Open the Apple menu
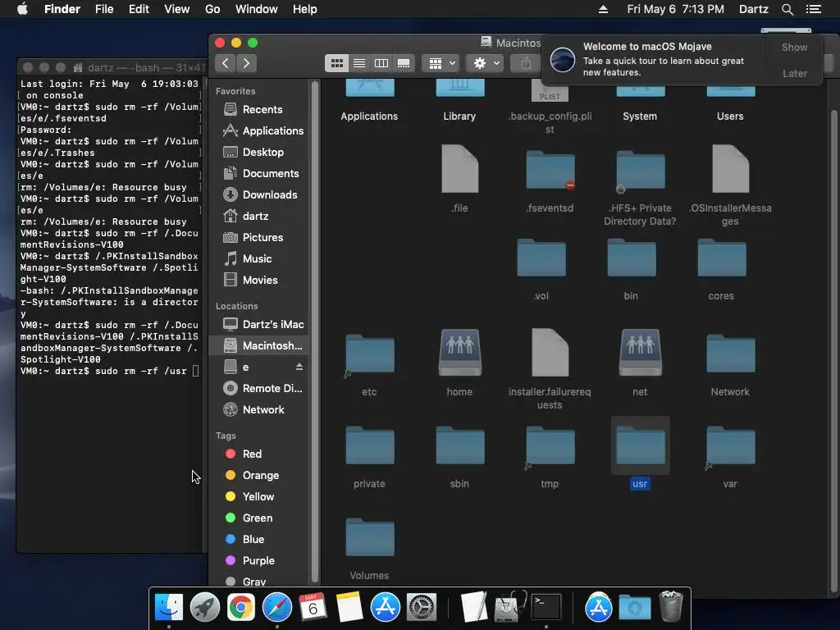The image size is (840, 630). (x=22, y=9)
